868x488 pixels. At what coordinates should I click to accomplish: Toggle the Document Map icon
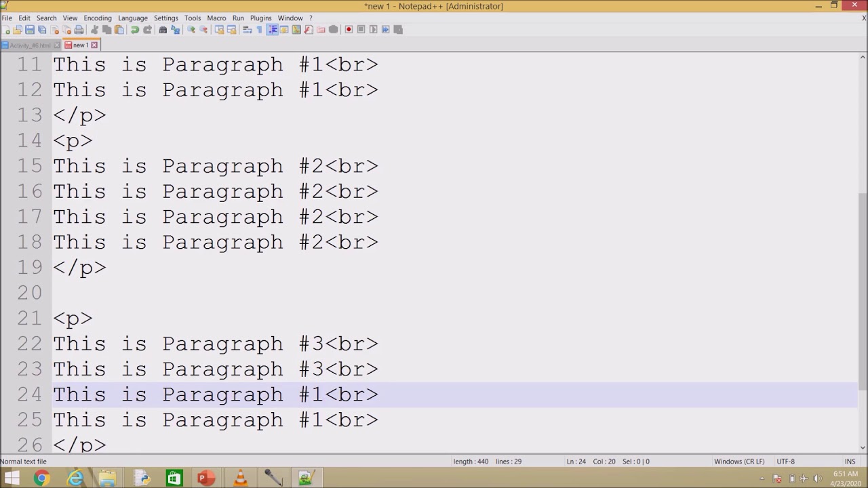[296, 30]
